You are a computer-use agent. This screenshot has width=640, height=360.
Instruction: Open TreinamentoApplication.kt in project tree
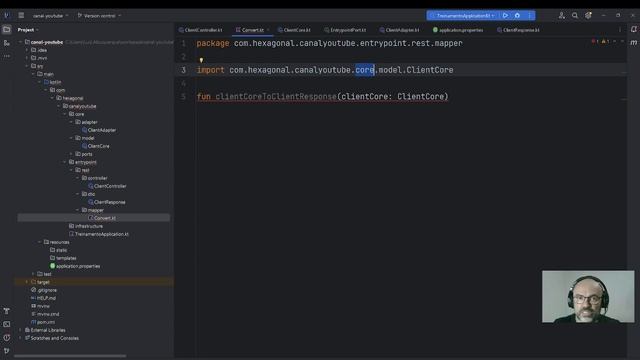tap(99, 234)
